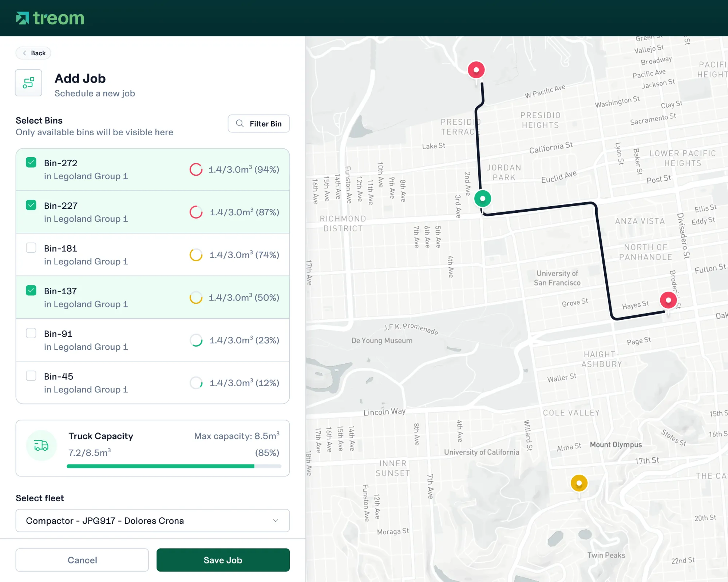Check the Bin-181 checkbox
The image size is (728, 582).
(x=31, y=248)
